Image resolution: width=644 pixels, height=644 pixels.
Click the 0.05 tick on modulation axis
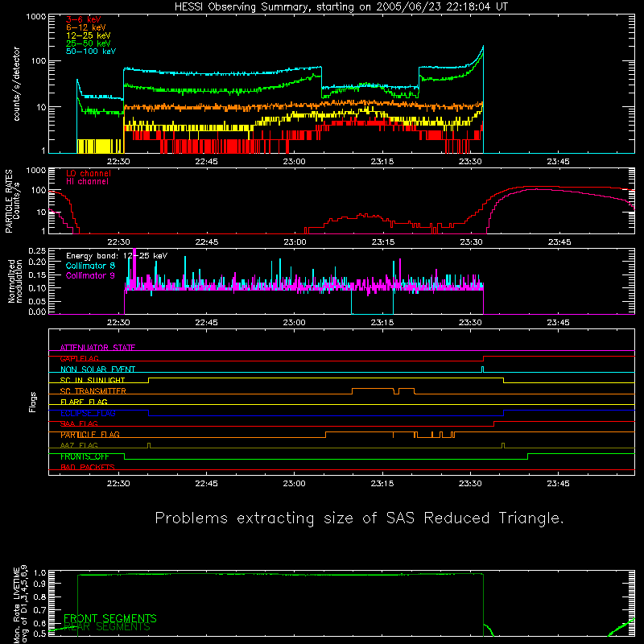pos(37,301)
